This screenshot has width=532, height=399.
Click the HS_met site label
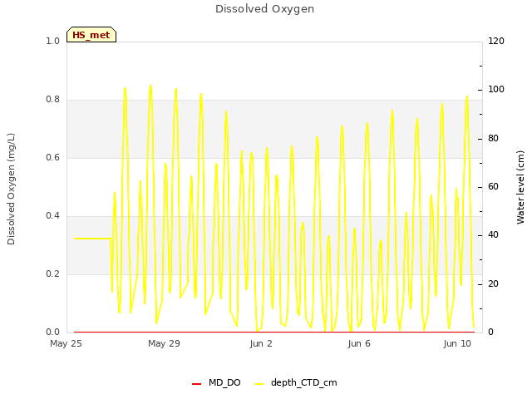tap(91, 35)
